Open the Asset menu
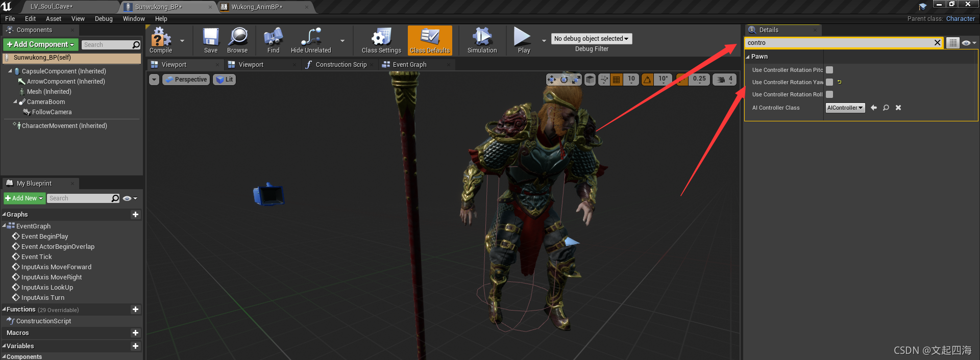Viewport: 980px width, 360px height. [54, 19]
